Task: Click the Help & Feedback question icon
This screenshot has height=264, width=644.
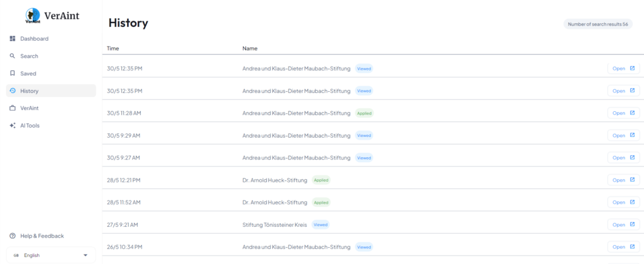Action: pos(13,236)
